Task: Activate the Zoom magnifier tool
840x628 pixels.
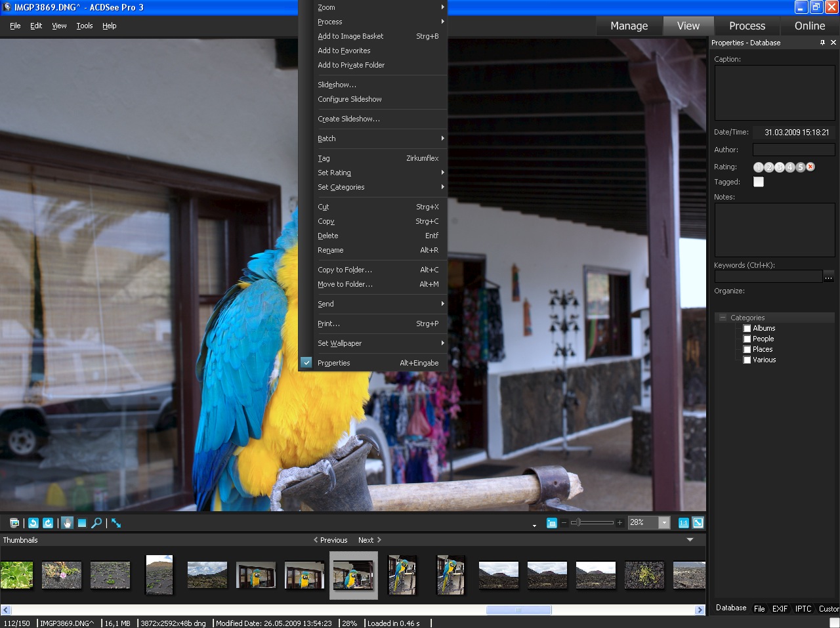Action: click(96, 523)
